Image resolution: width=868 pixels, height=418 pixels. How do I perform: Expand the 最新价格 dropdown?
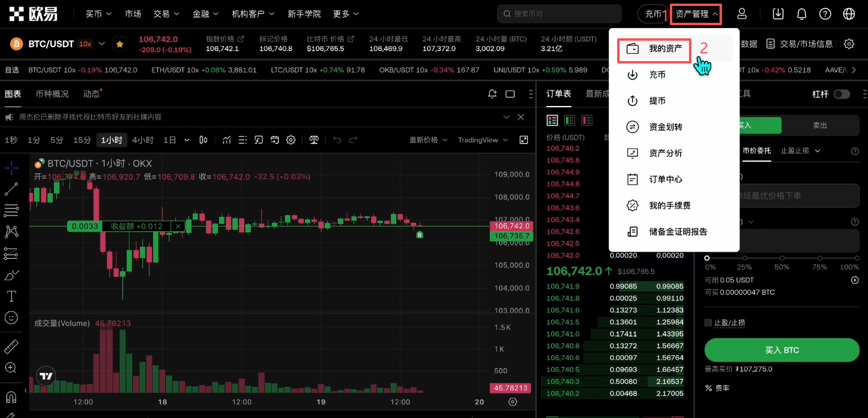pos(428,140)
